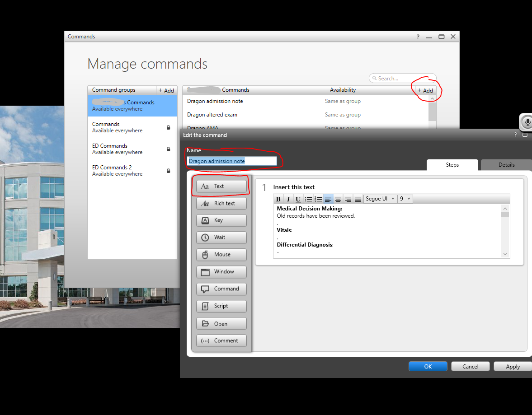Add an Open step
This screenshot has width=532, height=415.
pyautogui.click(x=221, y=323)
